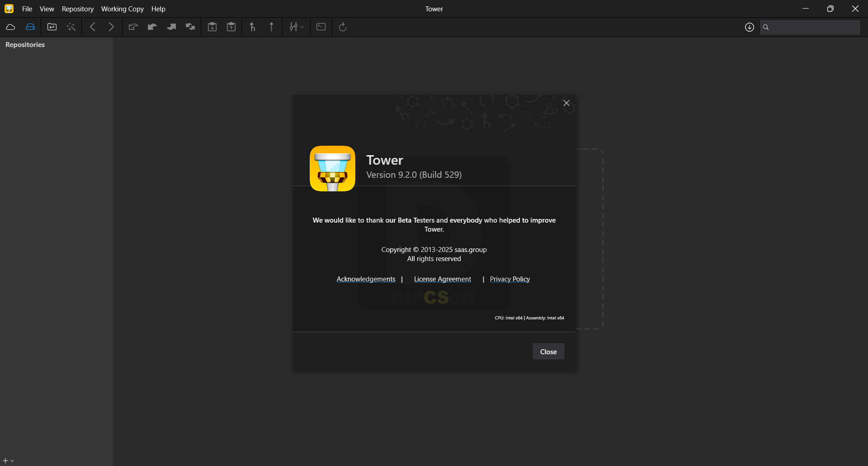Dismiss About dialog with the X icon
This screenshot has width=868, height=466.
(566, 103)
